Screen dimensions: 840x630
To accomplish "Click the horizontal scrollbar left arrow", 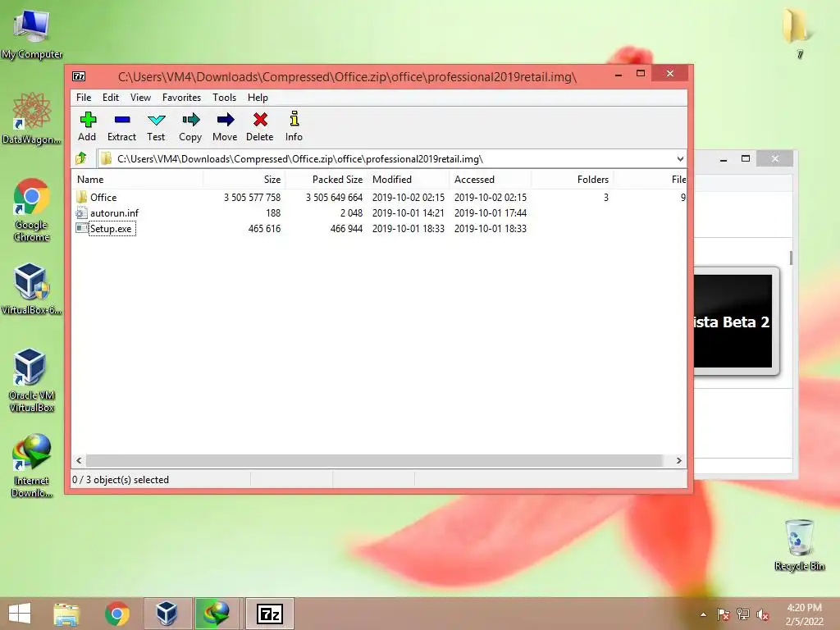I will pos(80,460).
